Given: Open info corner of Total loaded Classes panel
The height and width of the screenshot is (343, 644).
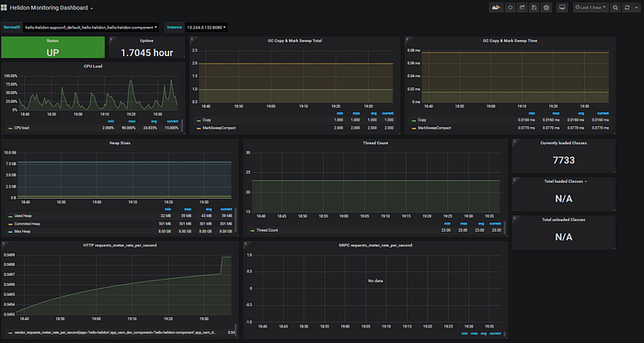Looking at the screenshot, I should [x=514, y=179].
